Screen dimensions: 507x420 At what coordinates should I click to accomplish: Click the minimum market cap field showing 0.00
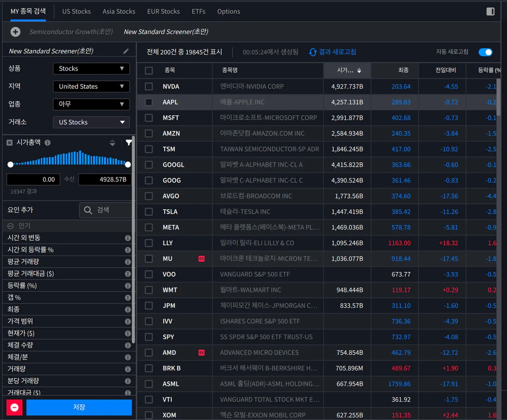point(33,180)
